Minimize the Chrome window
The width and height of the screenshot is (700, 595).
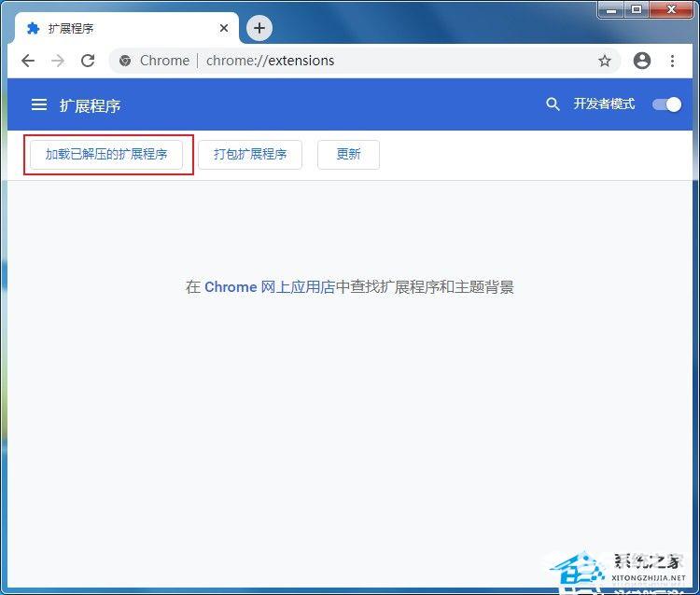(611, 9)
